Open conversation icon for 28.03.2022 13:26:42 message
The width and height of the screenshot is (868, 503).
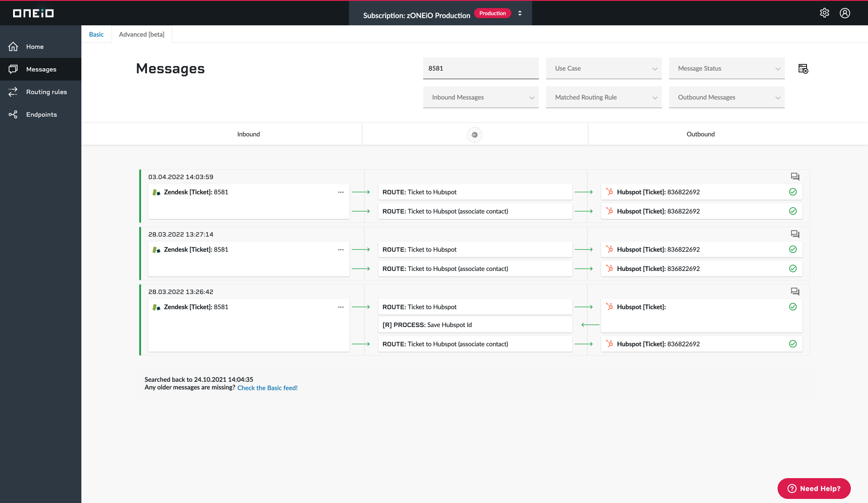click(795, 292)
